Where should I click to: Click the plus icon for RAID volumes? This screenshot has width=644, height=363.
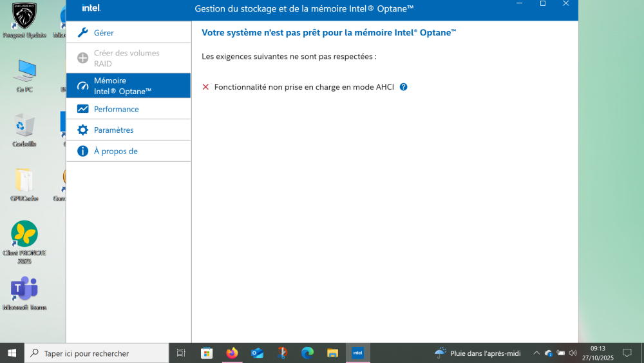point(82,58)
